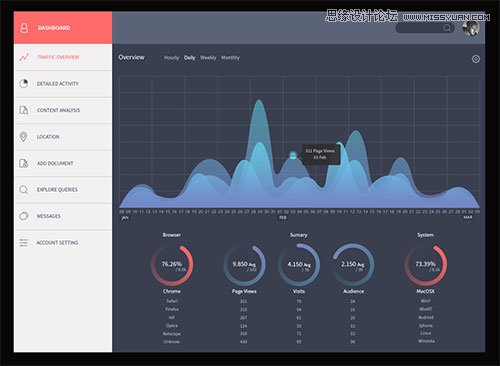
Task: Click the 'System' section title
Action: (426, 235)
